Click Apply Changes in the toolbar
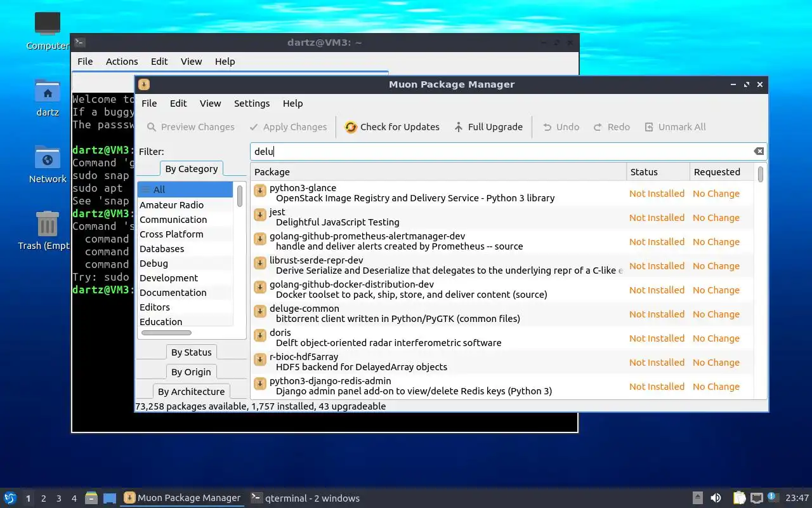812x508 pixels. [x=288, y=127]
